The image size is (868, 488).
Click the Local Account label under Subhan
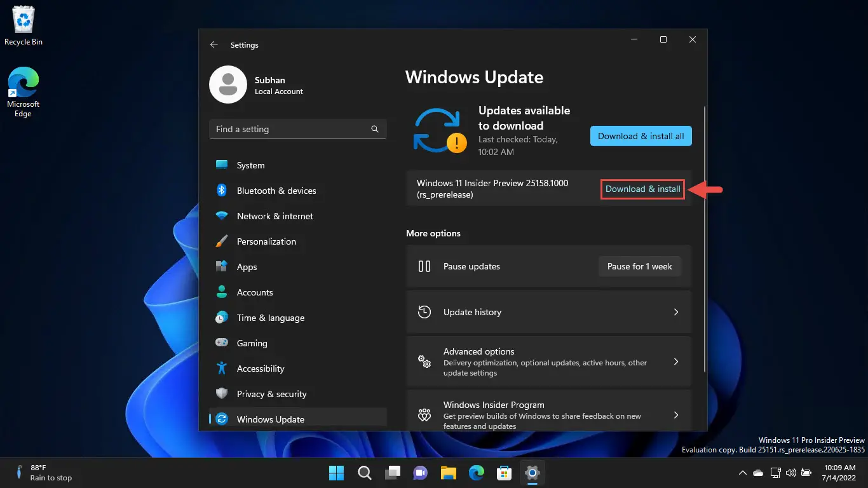[x=279, y=91]
